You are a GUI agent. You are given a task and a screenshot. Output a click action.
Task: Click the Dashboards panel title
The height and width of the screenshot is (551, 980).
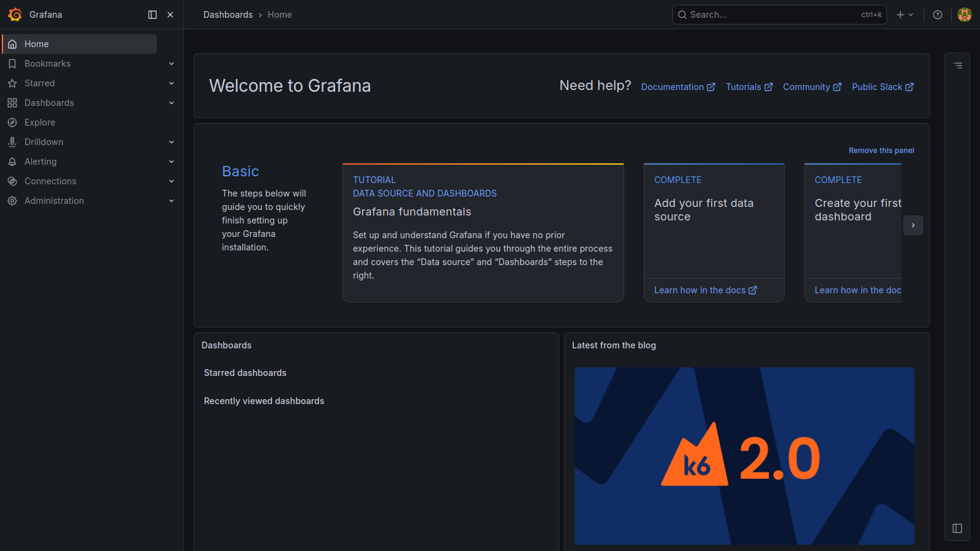pos(227,345)
